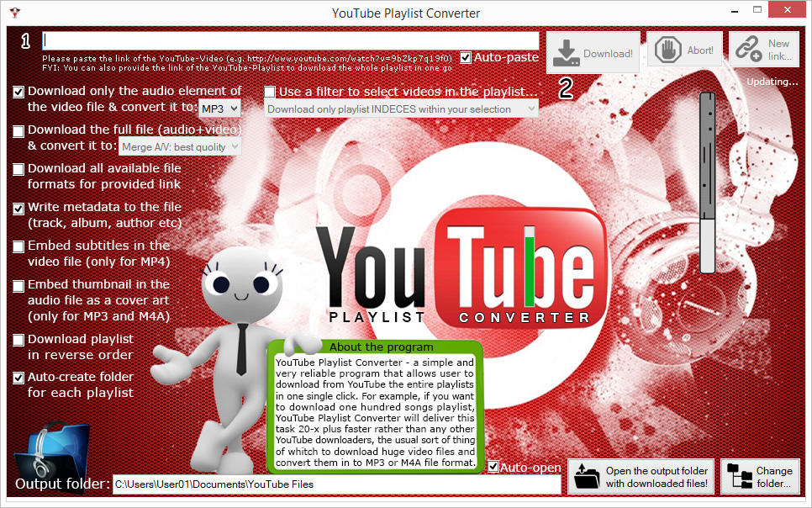Open the playlist INDECES filter dropdown
Viewport: 812px width, 508px height.
(401, 108)
